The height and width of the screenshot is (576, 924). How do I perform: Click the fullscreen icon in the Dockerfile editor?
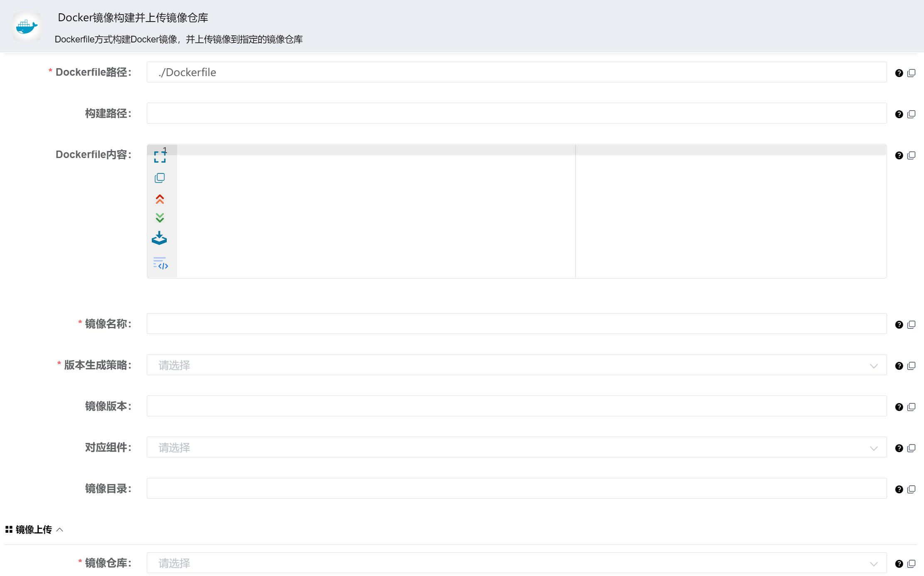160,157
